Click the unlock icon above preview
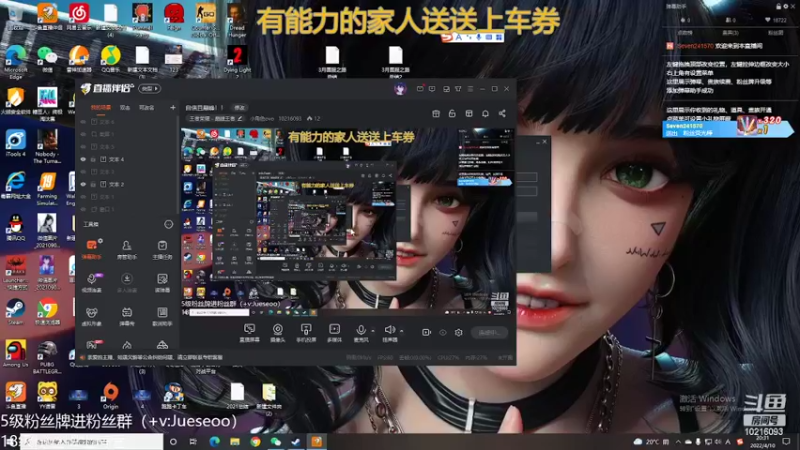 [452, 113]
